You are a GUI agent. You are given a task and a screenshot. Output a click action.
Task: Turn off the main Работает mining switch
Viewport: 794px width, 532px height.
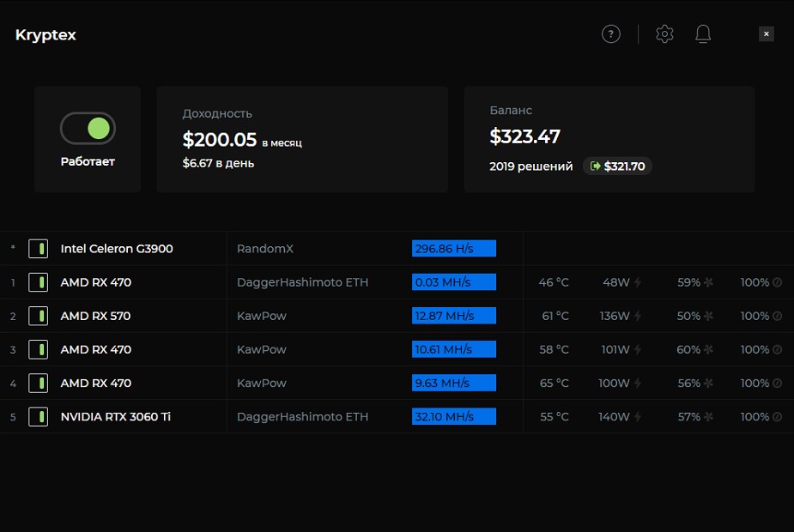click(x=88, y=129)
